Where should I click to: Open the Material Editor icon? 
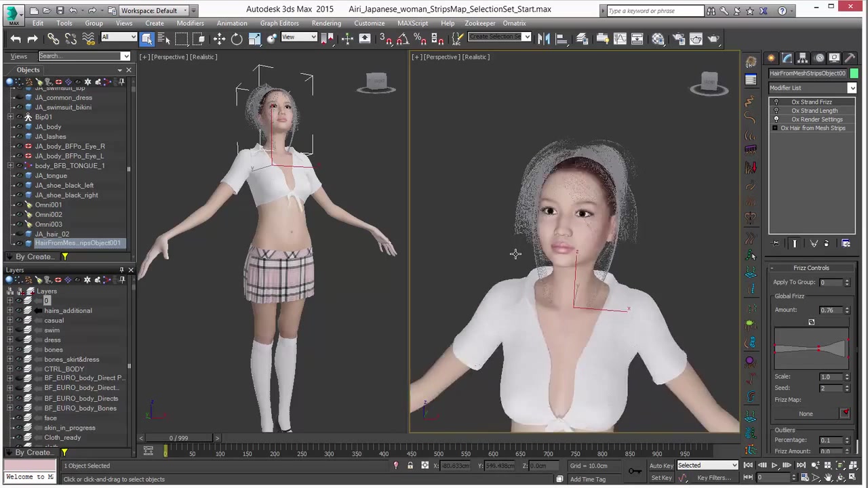[658, 39]
